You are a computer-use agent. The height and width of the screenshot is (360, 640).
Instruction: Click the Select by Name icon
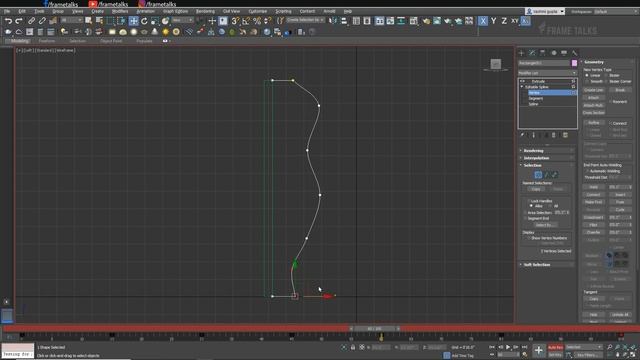(99, 21)
